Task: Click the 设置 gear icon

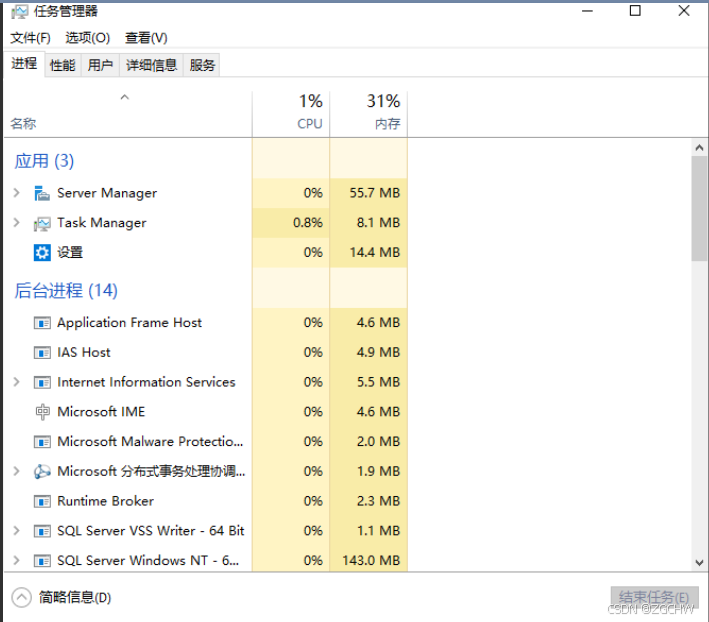Action: pyautogui.click(x=42, y=253)
